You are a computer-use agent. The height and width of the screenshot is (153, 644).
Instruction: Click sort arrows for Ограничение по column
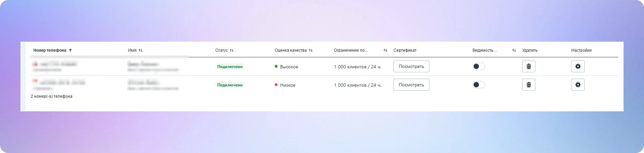pyautogui.click(x=385, y=50)
